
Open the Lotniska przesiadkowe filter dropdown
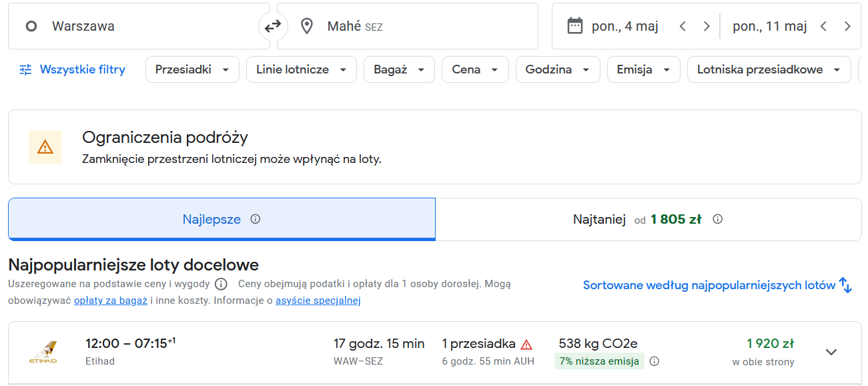coord(769,69)
